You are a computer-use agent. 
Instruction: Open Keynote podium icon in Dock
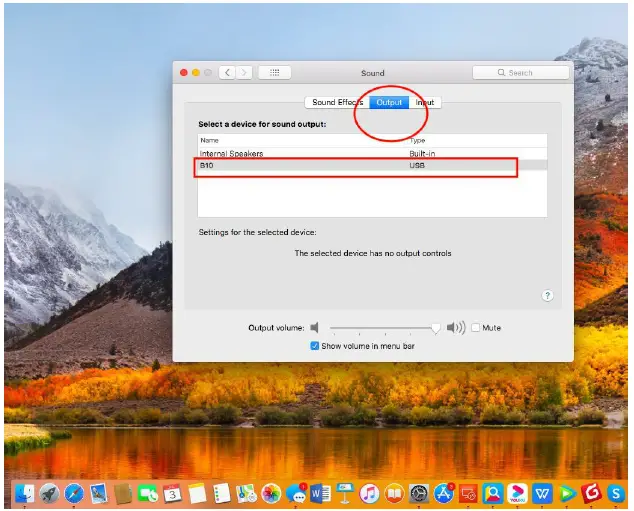click(345, 494)
